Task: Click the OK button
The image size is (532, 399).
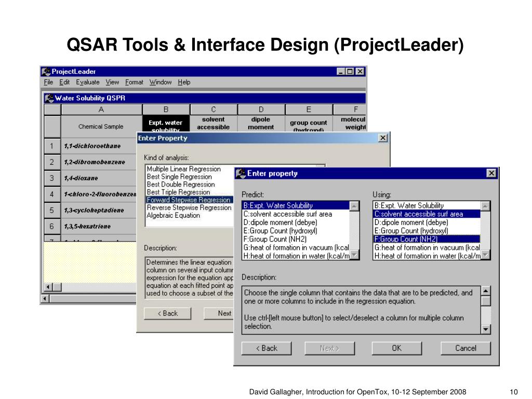Action: [x=396, y=349]
